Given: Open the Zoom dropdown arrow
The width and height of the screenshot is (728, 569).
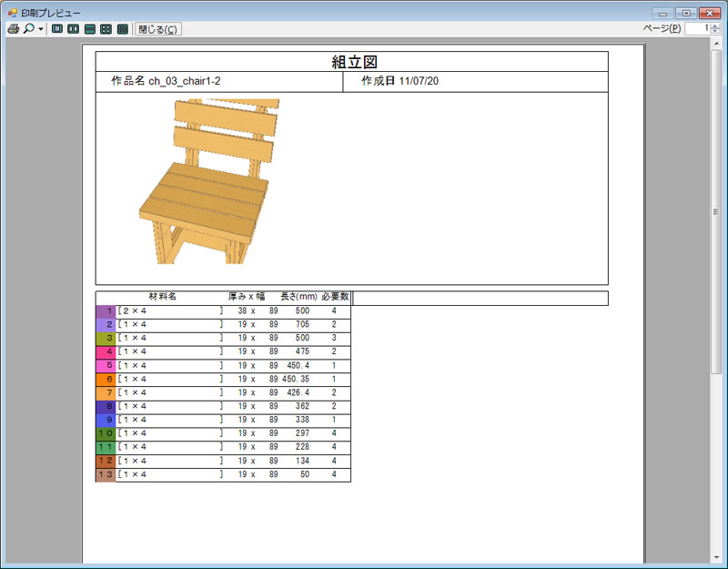Looking at the screenshot, I should tap(41, 29).
